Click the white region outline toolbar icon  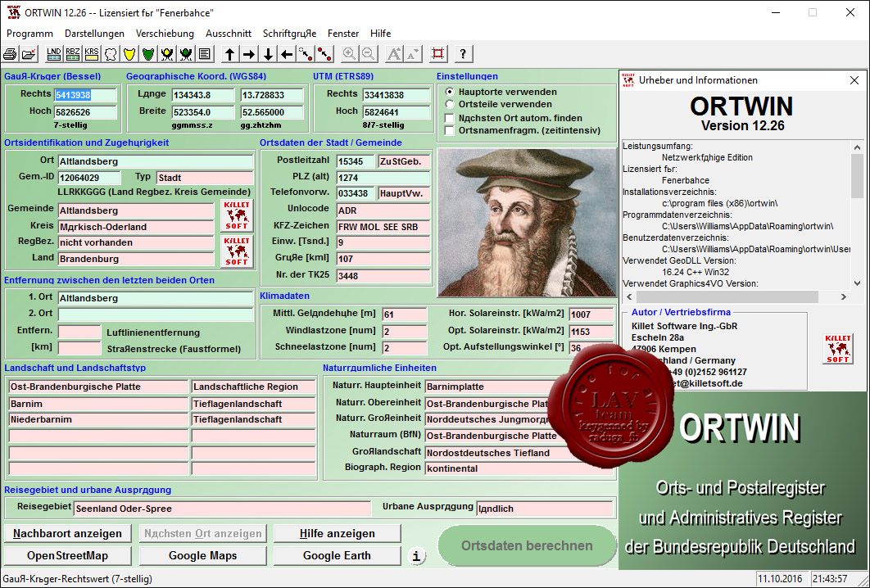click(x=111, y=54)
